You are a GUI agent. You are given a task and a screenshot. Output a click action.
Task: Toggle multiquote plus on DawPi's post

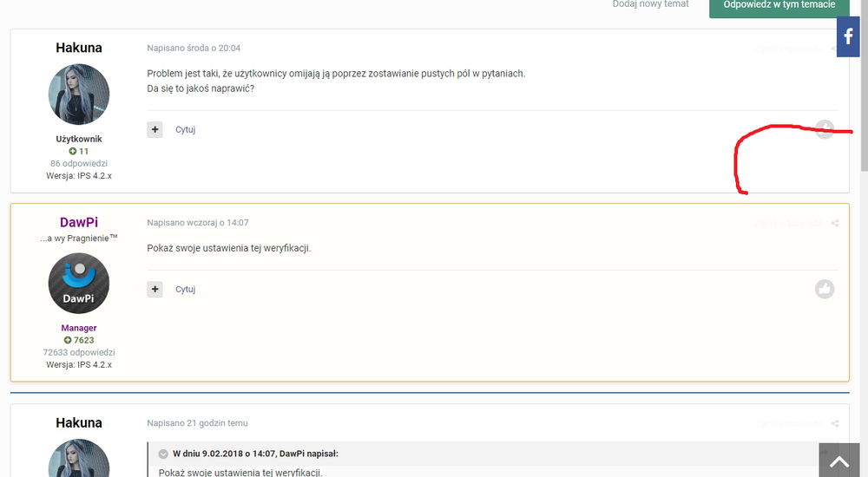point(155,289)
